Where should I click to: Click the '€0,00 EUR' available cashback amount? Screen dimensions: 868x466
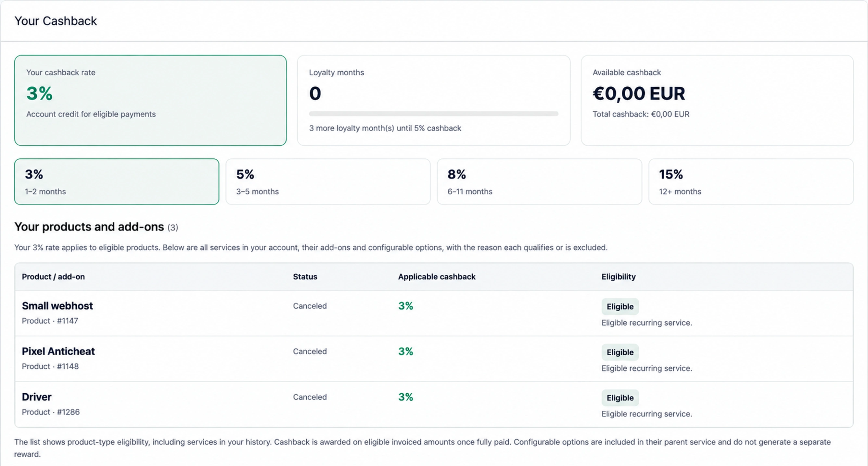[639, 93]
